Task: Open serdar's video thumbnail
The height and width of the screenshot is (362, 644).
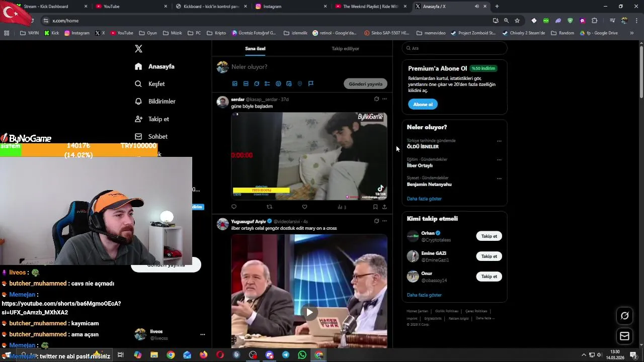Action: [309, 156]
